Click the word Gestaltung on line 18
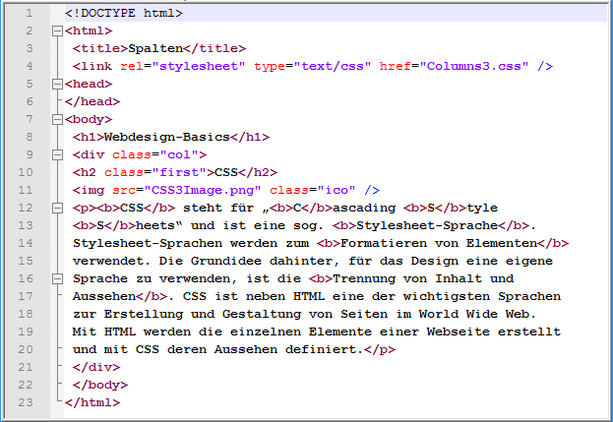The image size is (613, 422). coord(262,314)
